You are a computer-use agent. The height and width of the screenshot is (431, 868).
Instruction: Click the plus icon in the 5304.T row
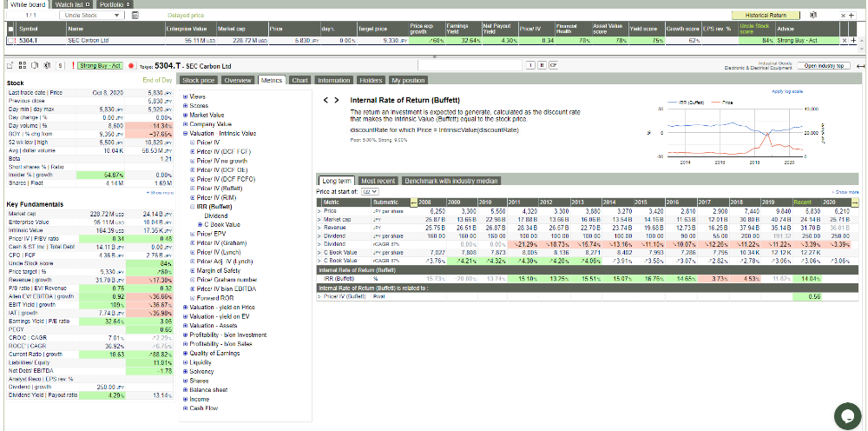[852, 40]
